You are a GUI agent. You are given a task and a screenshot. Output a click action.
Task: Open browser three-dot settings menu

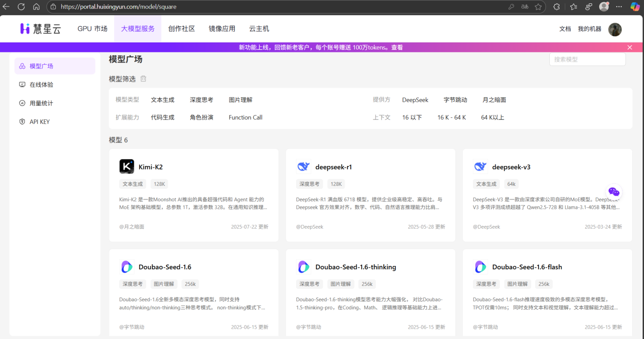pyautogui.click(x=619, y=7)
